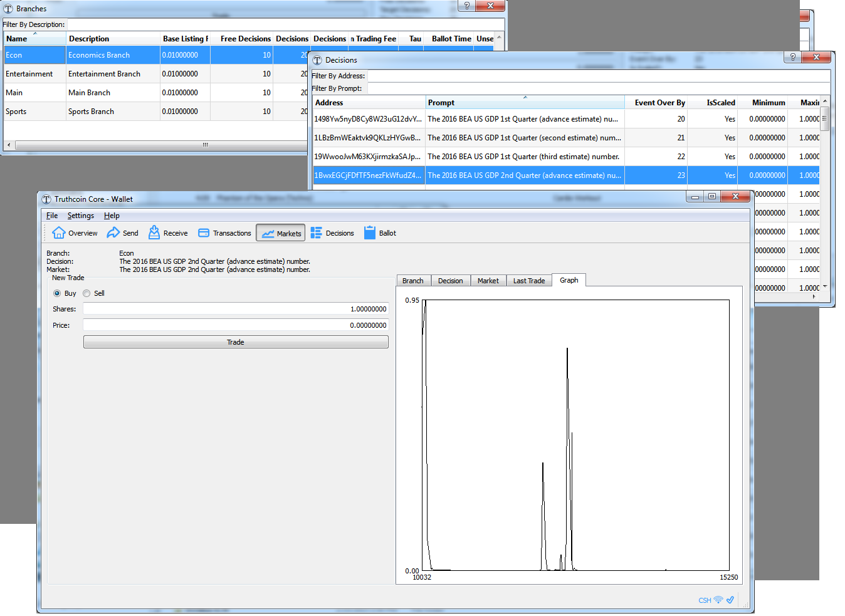Switch to the Graph tab
845x616 pixels.
(569, 280)
